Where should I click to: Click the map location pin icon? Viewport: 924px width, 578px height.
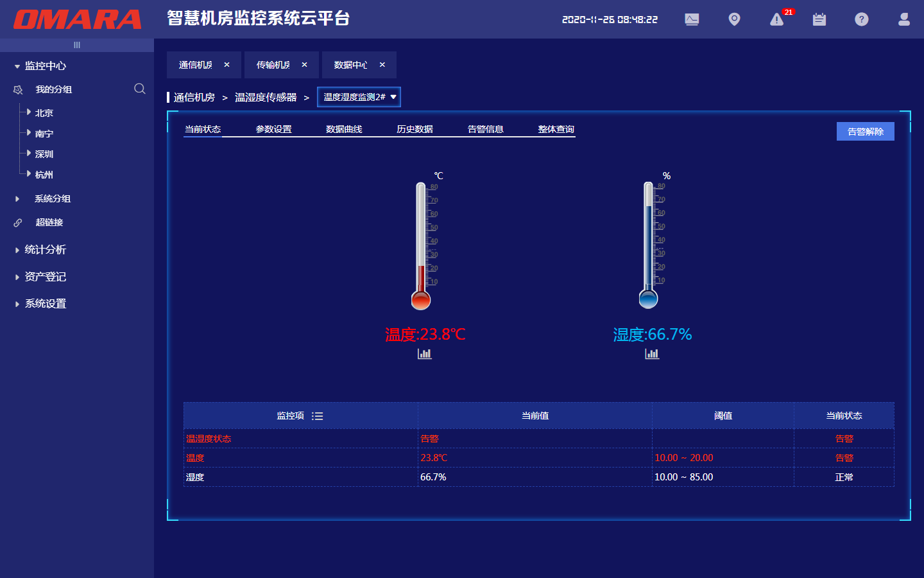[734, 19]
